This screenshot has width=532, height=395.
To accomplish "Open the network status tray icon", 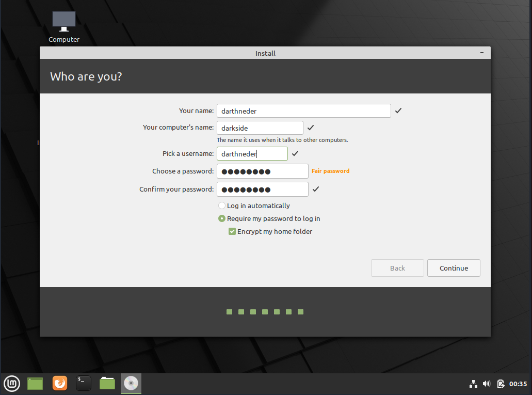I will pos(473,384).
